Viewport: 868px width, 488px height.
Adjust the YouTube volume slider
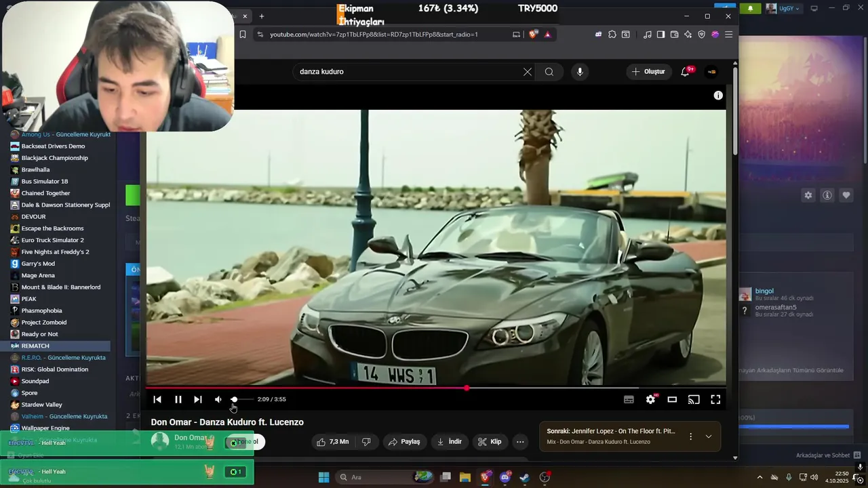[241, 399]
